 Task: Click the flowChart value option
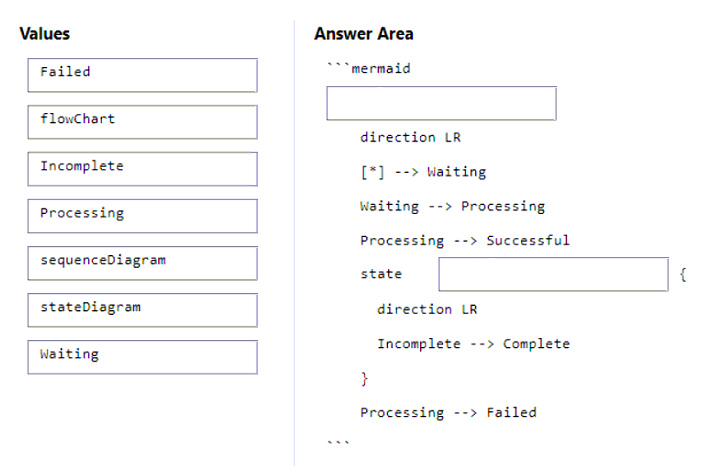[142, 122]
